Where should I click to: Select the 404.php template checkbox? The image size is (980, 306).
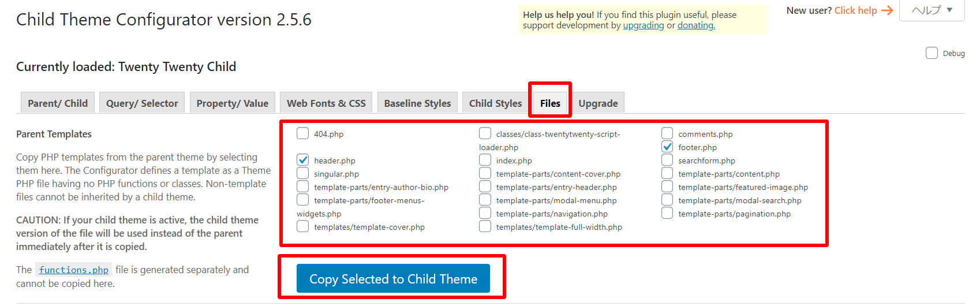303,134
